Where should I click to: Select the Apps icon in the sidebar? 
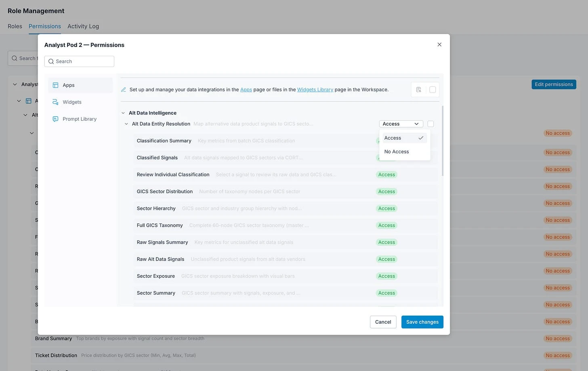coord(55,85)
